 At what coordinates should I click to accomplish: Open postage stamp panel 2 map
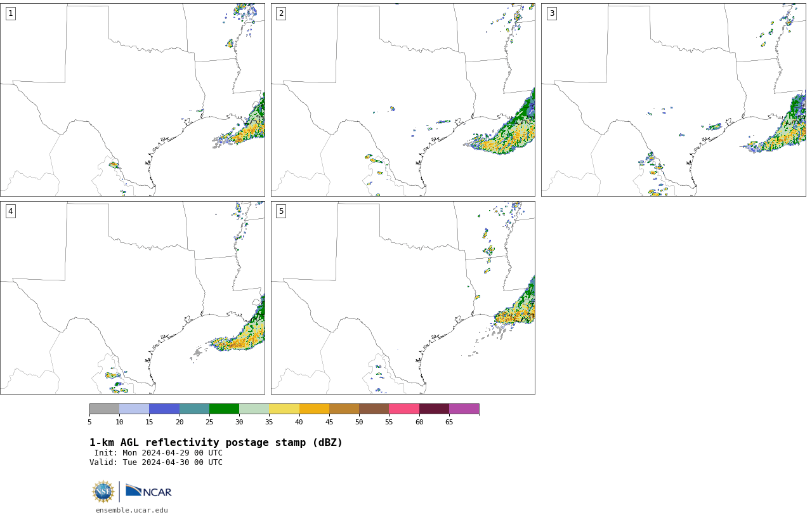[x=403, y=100]
